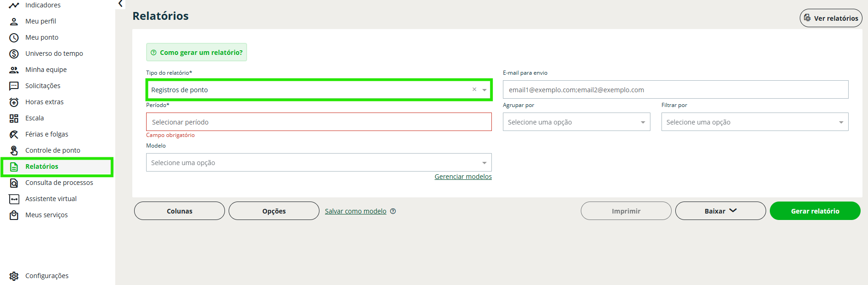
Task: Click the Universo do tempo coin icon
Action: pos(14,53)
